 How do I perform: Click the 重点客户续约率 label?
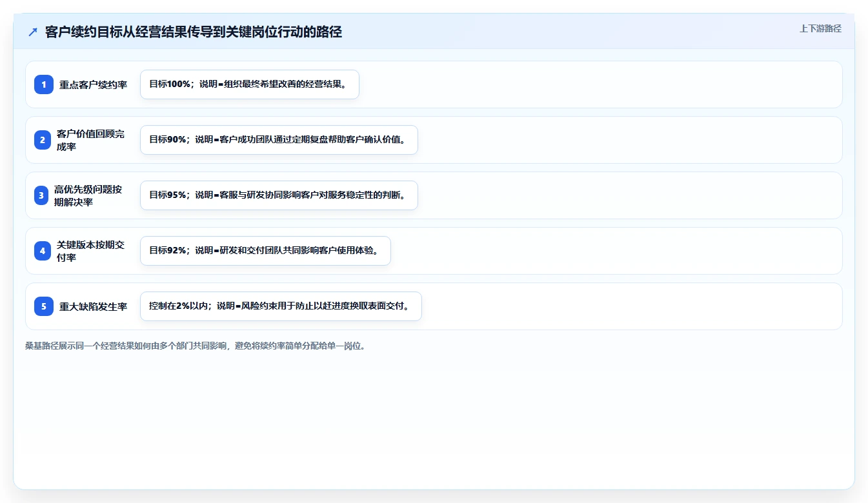point(94,84)
